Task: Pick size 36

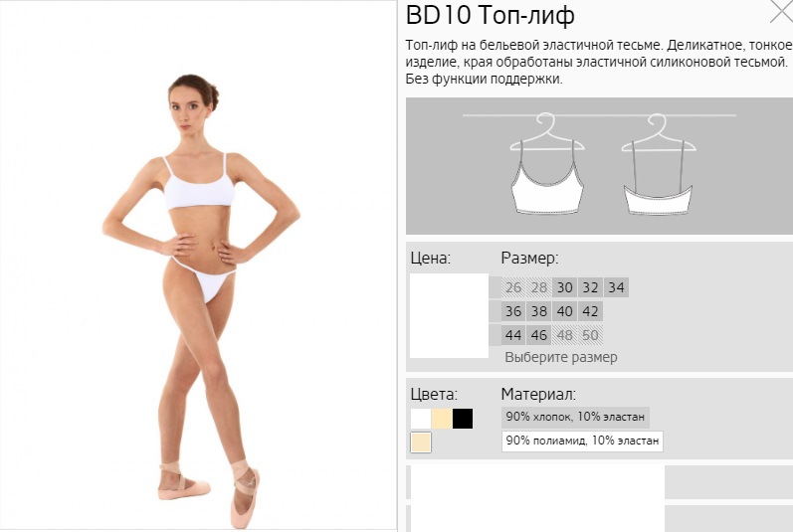Action: click(x=512, y=311)
